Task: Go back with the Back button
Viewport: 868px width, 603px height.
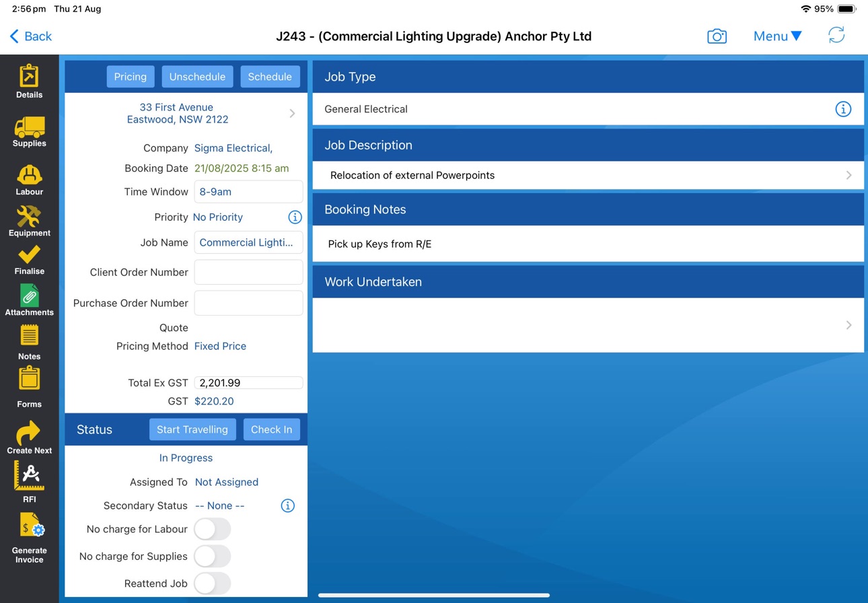Action: (31, 36)
